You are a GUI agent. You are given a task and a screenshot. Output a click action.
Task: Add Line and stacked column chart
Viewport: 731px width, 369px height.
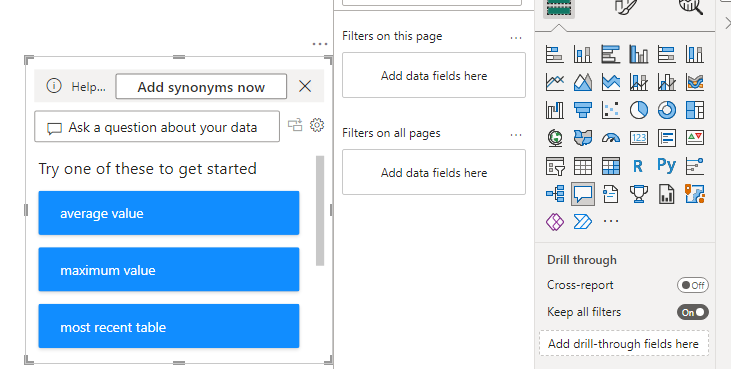pos(639,82)
